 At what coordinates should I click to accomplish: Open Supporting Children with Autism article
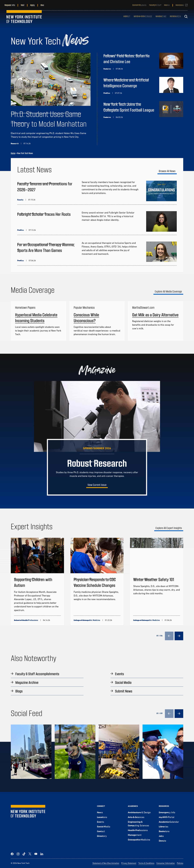(33, 582)
